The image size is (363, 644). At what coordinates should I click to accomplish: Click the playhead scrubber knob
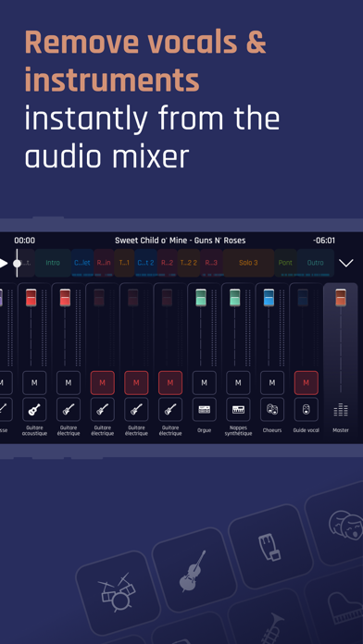(x=17, y=263)
